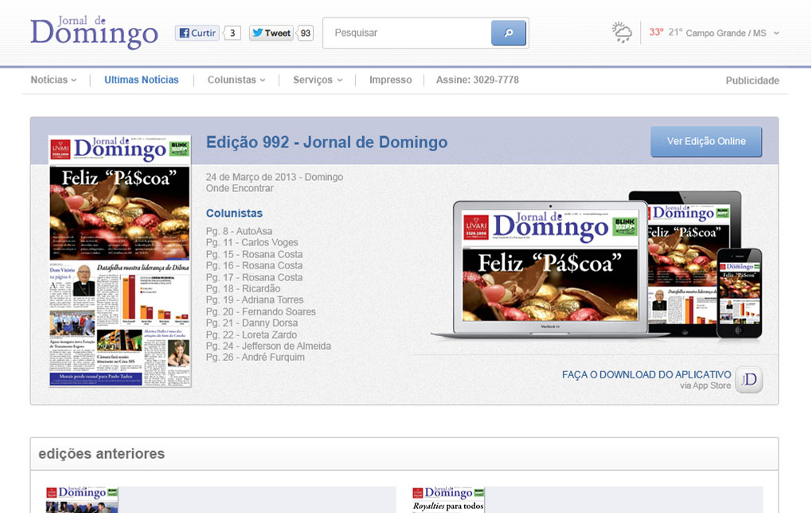Click the edições anteriores heading
Viewport: 812px width, 513px height.
102,454
